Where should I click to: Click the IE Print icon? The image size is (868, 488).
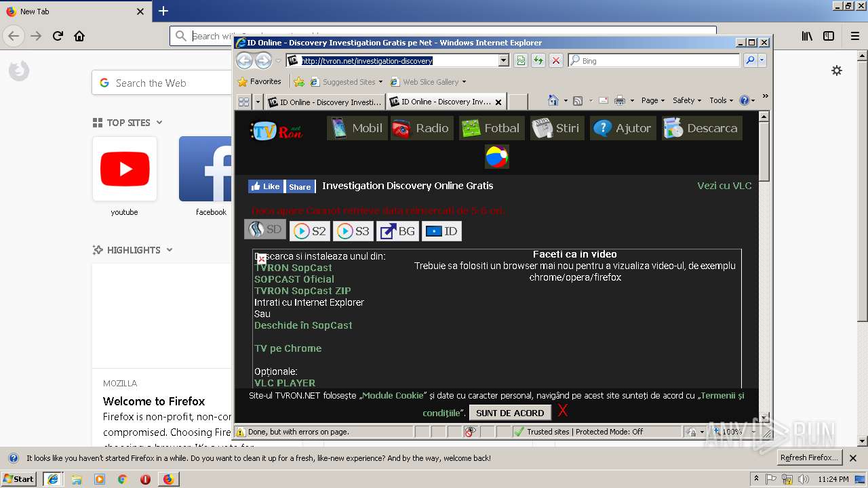pyautogui.click(x=619, y=100)
